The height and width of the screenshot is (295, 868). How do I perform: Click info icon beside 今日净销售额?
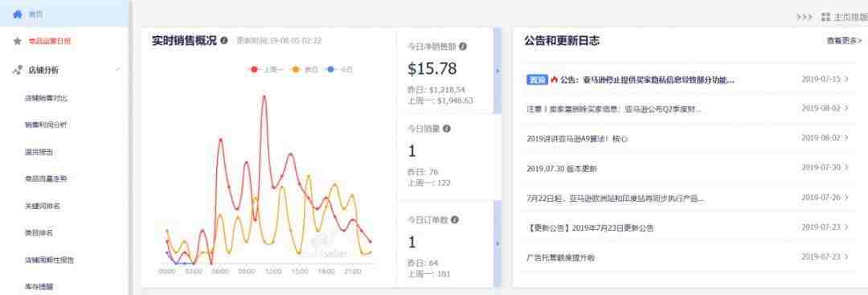[x=463, y=47]
